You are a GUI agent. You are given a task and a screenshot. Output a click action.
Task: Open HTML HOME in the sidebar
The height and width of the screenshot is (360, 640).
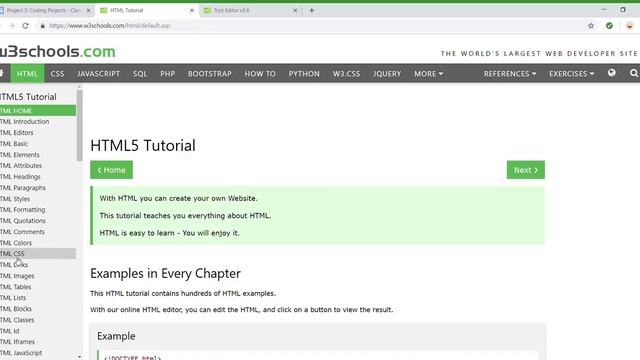click(38, 110)
